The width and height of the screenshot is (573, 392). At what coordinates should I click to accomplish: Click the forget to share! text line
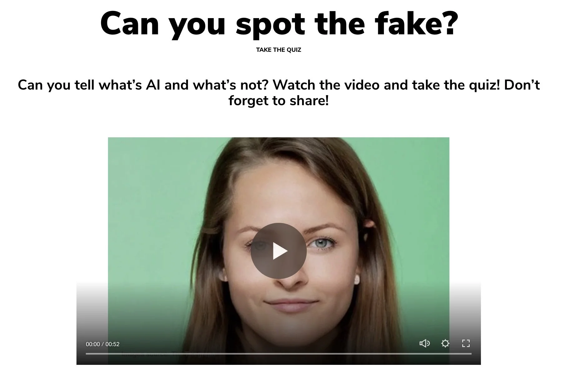click(279, 101)
